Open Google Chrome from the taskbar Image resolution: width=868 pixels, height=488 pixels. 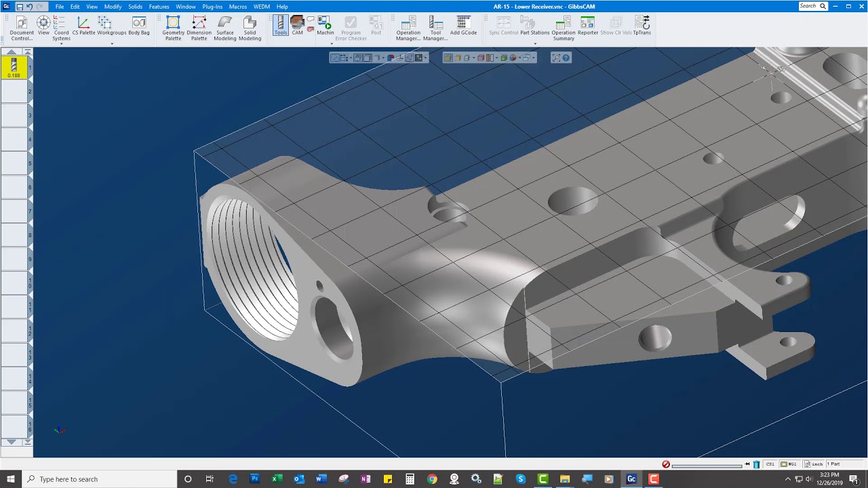click(432, 479)
